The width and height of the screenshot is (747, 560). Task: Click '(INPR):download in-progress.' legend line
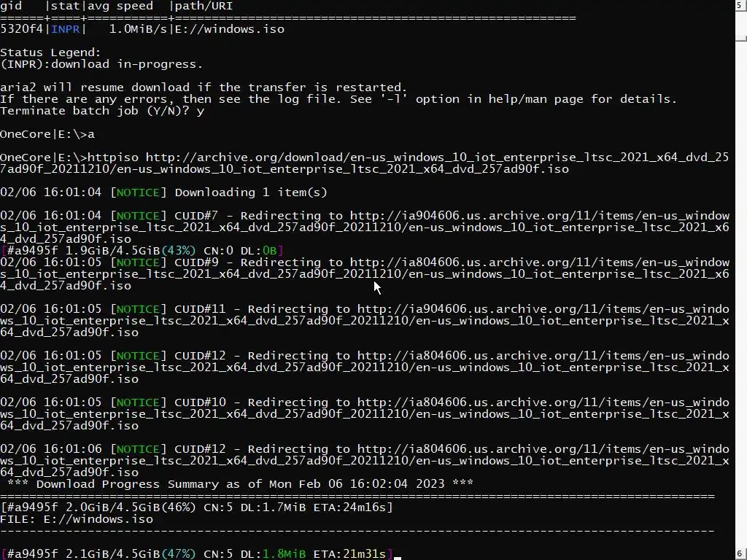101,64
